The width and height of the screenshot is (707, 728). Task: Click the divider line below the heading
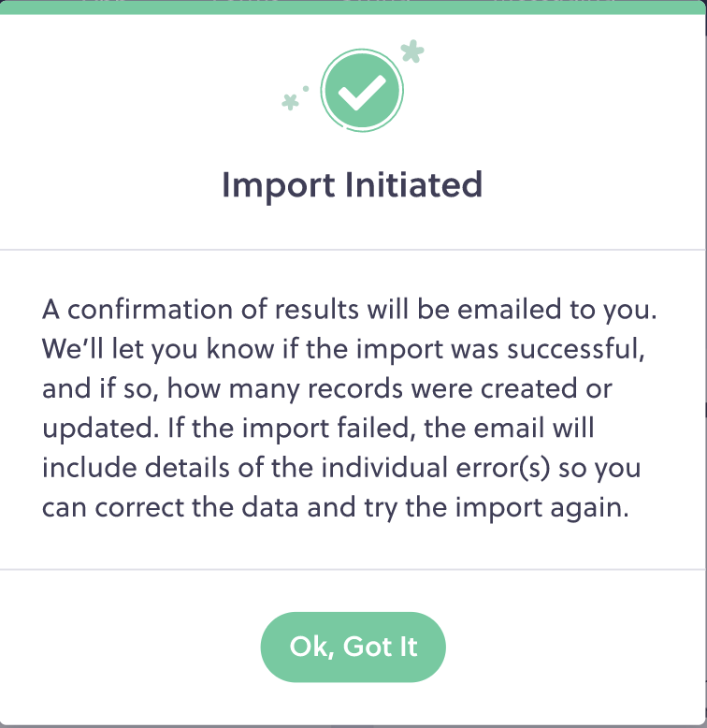pyautogui.click(x=353, y=250)
